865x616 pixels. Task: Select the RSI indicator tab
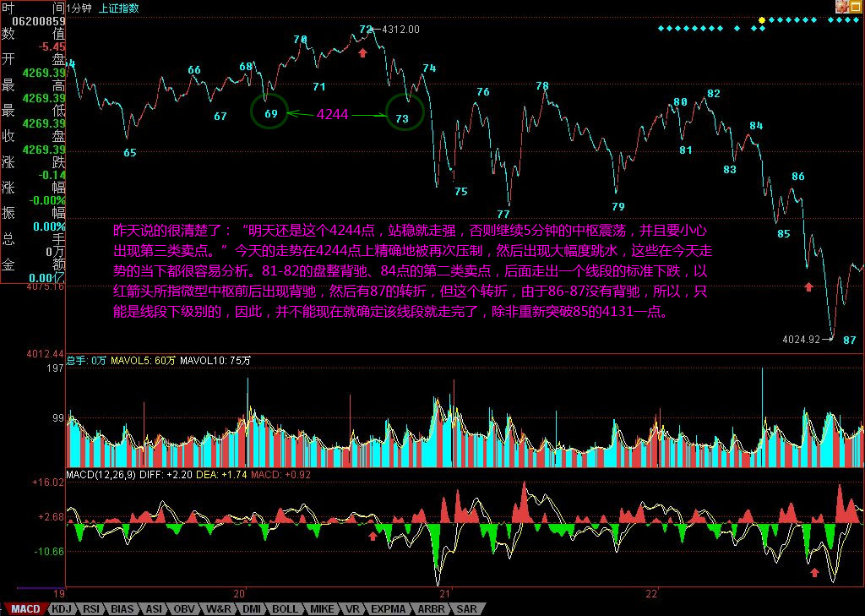coord(92,608)
